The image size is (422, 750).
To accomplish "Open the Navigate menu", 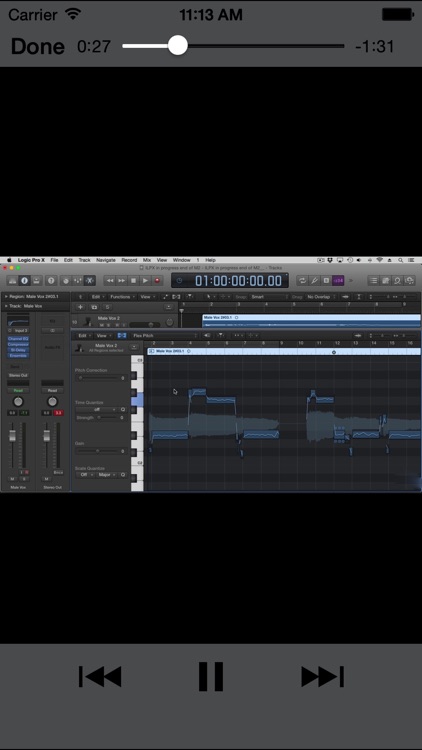I will point(106,260).
